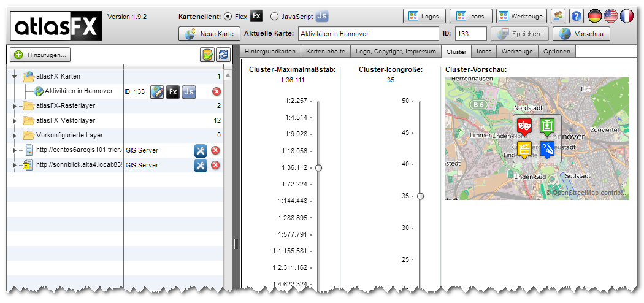Open Aktivitäten map in Flex via Fx icon
Viewport: 644px width, 303px height.
173,91
